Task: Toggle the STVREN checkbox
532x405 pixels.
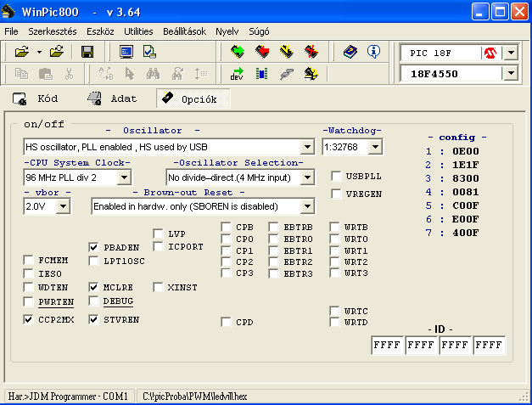Action: click(x=93, y=319)
